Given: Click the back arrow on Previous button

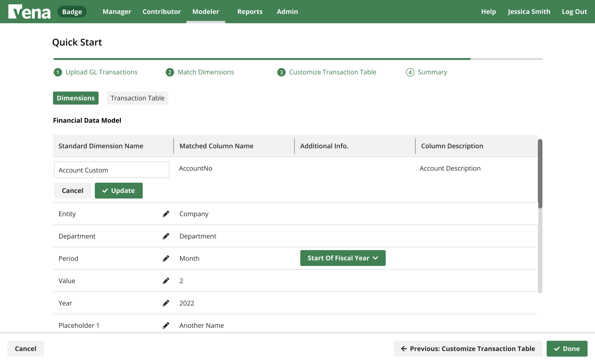Looking at the screenshot, I should coord(404,349).
